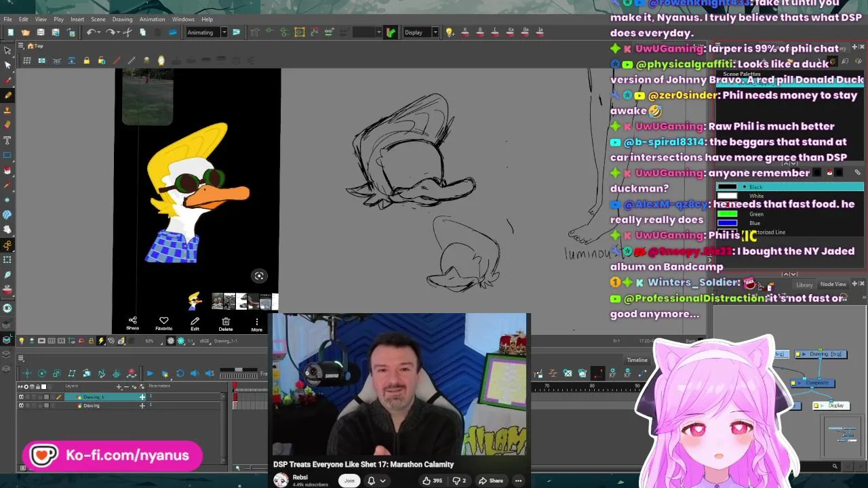Click the green arrow icon before Display

tap(391, 32)
